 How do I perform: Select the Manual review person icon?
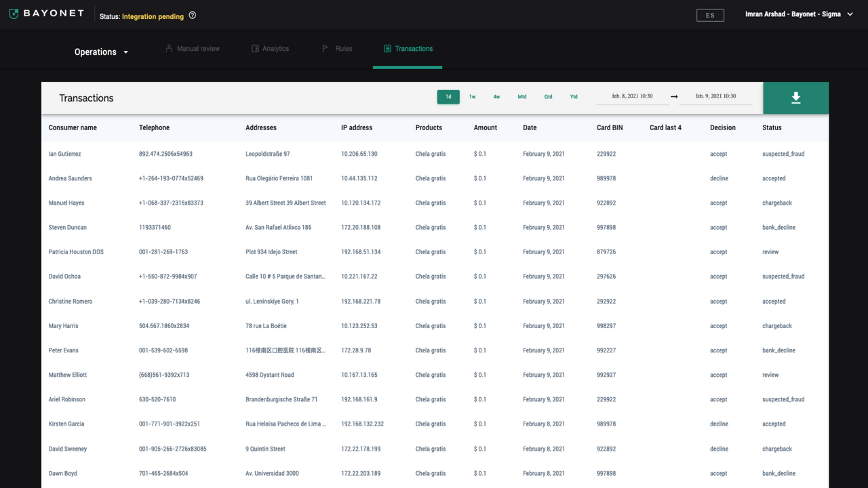point(168,48)
